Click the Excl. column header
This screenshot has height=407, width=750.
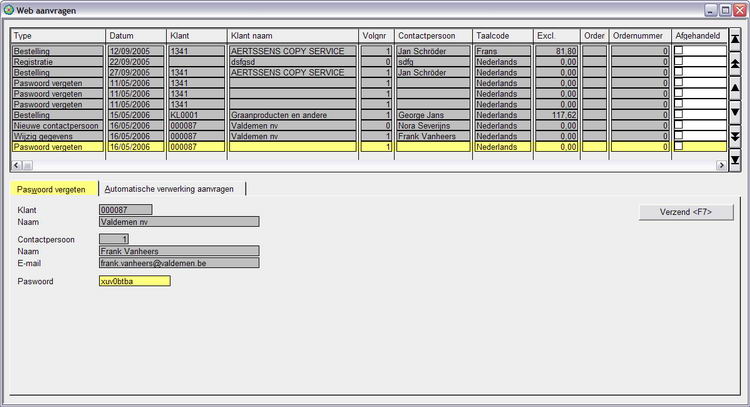557,35
